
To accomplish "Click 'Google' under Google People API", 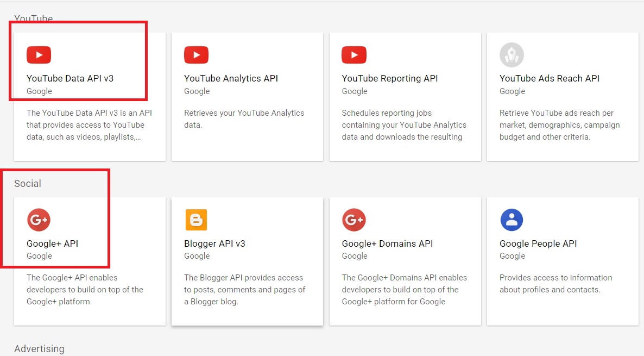I will [512, 256].
